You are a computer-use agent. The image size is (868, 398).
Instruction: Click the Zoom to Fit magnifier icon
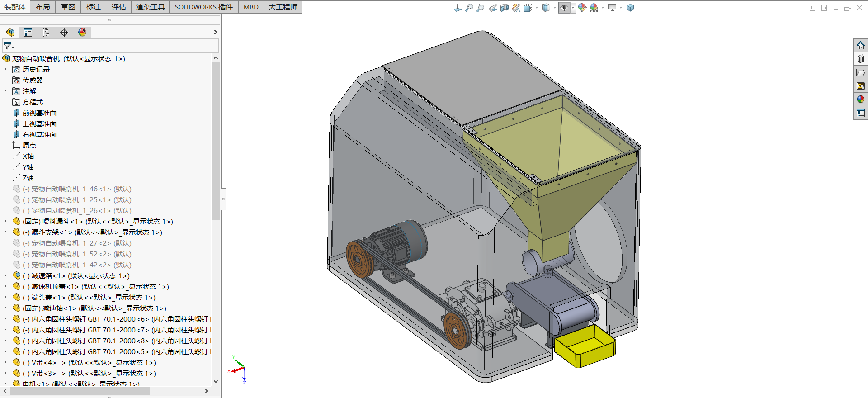click(469, 8)
